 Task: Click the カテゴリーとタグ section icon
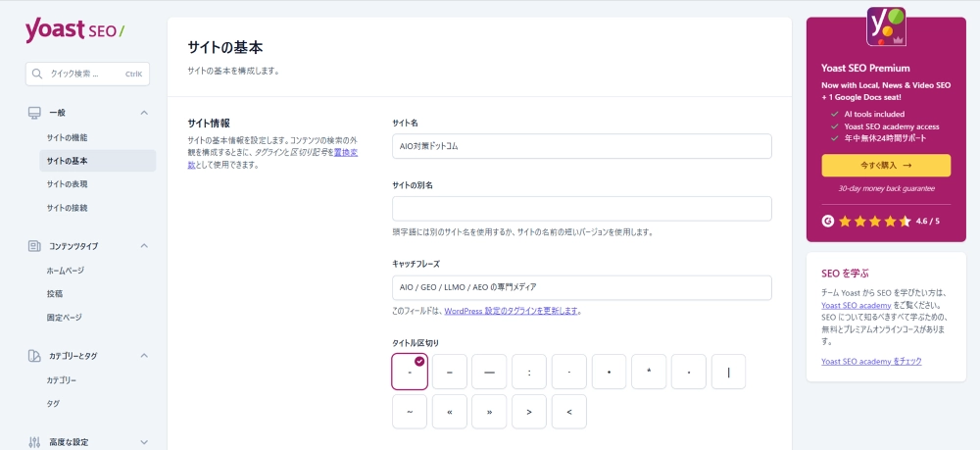pyautogui.click(x=33, y=356)
